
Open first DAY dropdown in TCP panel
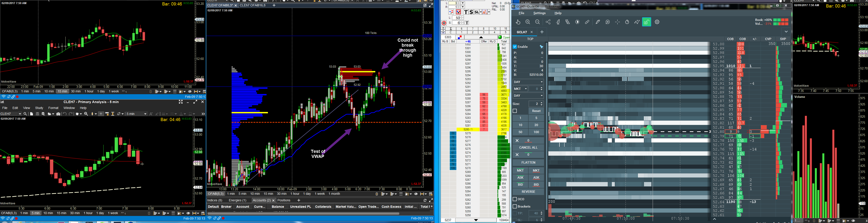[528, 82]
